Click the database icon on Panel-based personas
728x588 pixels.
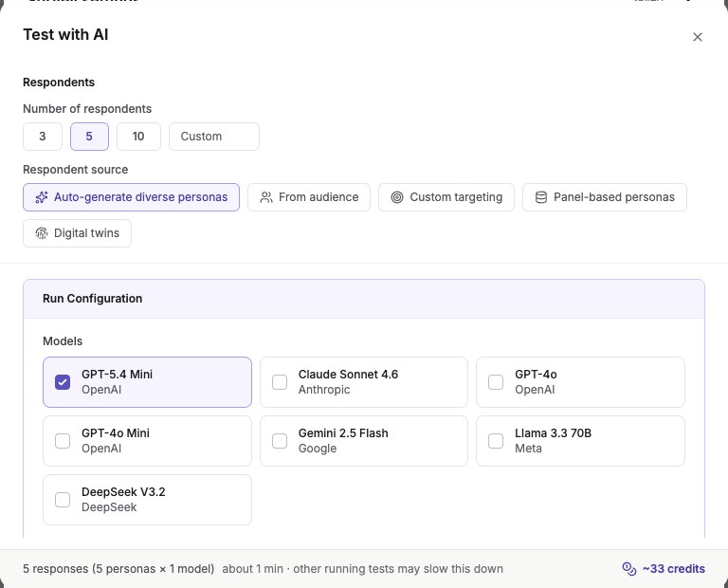point(541,197)
